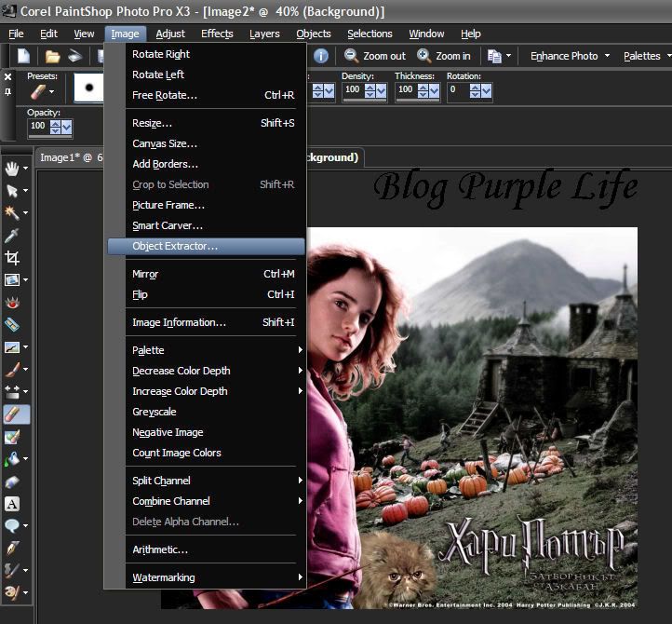
Task: Open the Adjust menu
Action: 170,34
